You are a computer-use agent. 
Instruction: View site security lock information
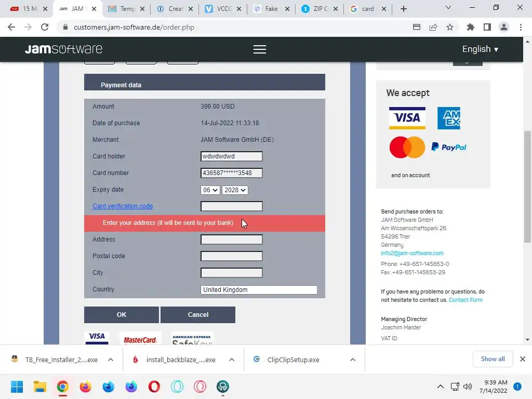click(x=65, y=27)
